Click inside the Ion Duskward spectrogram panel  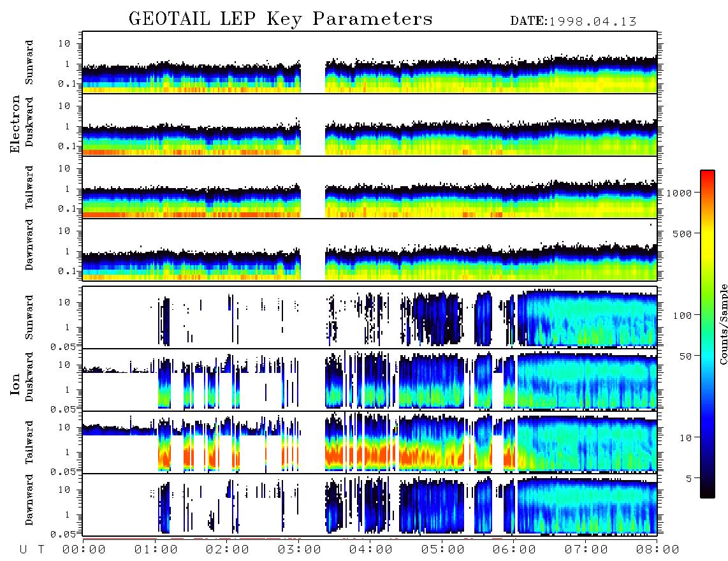point(370,380)
